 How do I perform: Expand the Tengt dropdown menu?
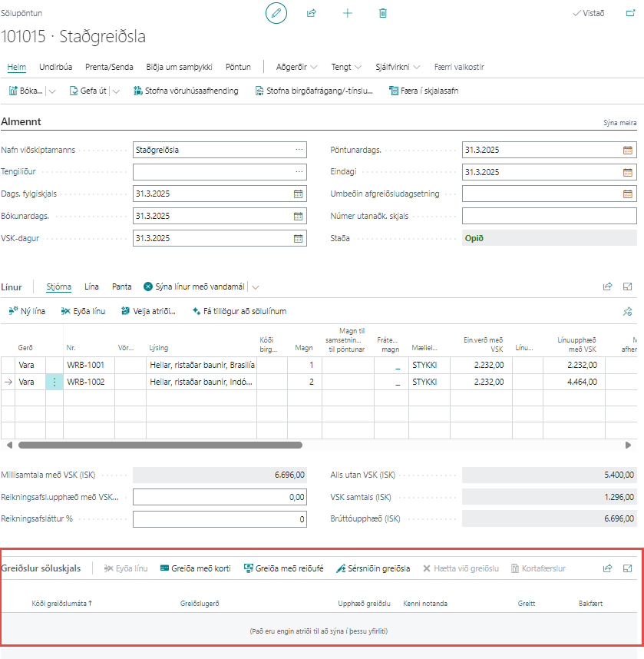(345, 67)
